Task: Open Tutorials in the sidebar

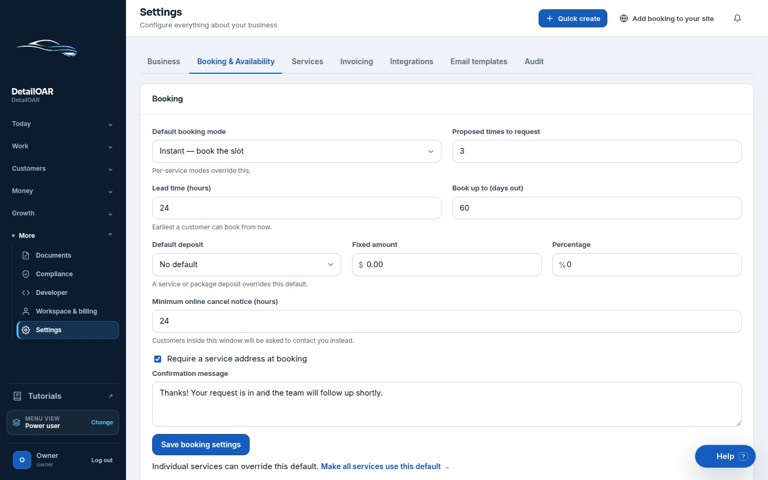Action: click(63, 396)
